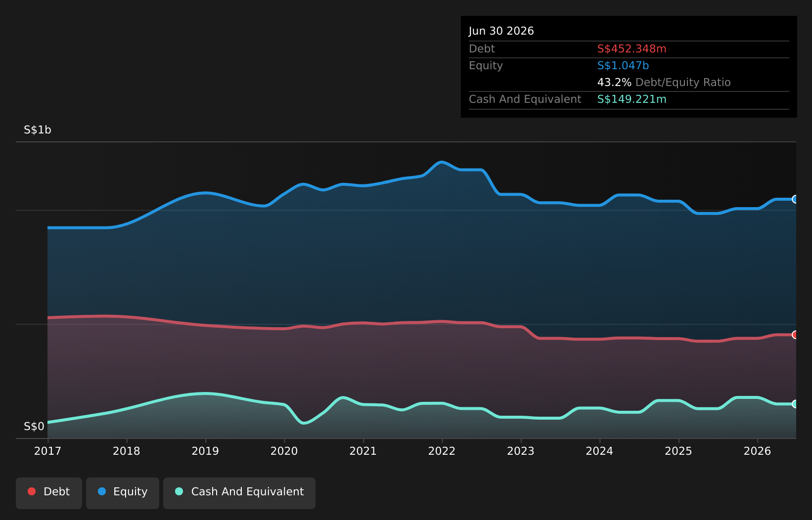This screenshot has height=520, width=812.
Task: Click the S$0 y-axis label
Action: pyautogui.click(x=34, y=427)
